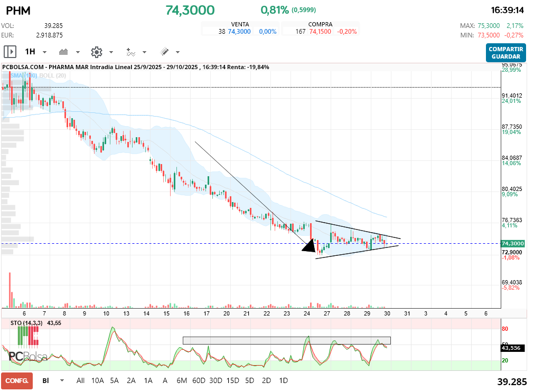Click the SMA (100) indicator label
This screenshot has height=392, width=534.
tap(21, 75)
